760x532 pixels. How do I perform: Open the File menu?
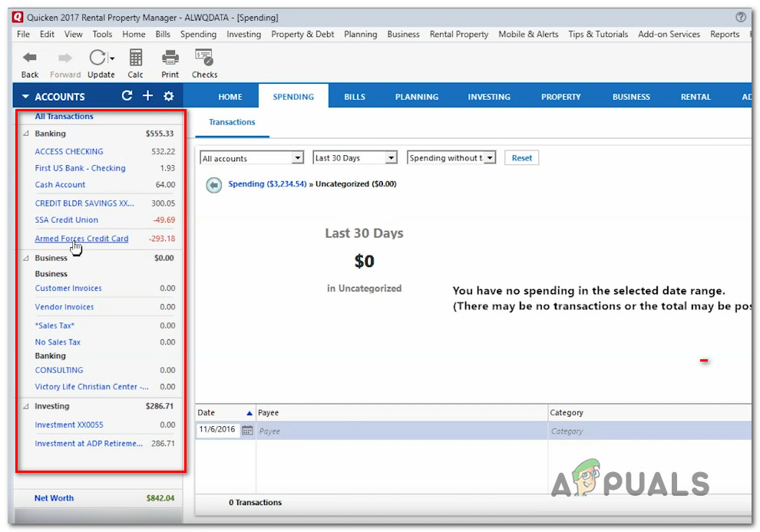[23, 34]
